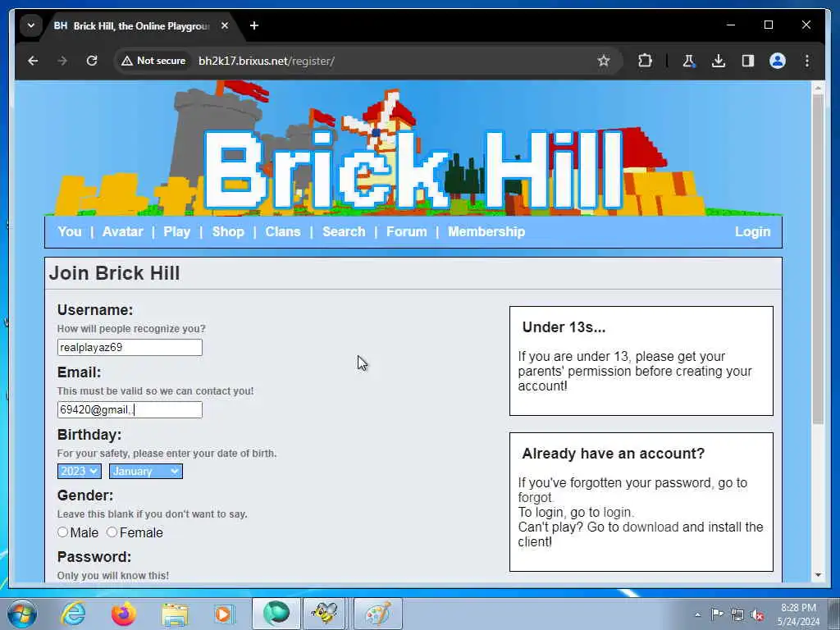The height and width of the screenshot is (630, 840).
Task: Click the page vertical scrollbar thumb
Action: tap(818, 259)
